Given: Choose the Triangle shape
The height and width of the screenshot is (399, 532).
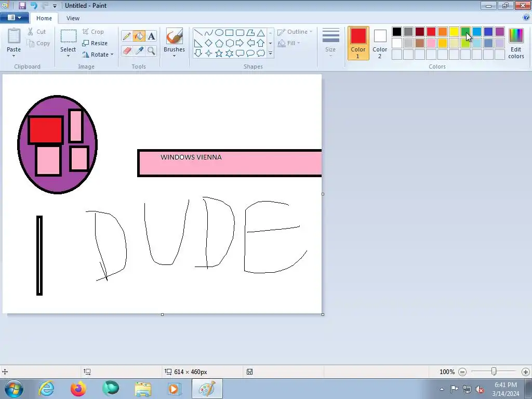Looking at the screenshot, I should (x=261, y=33).
